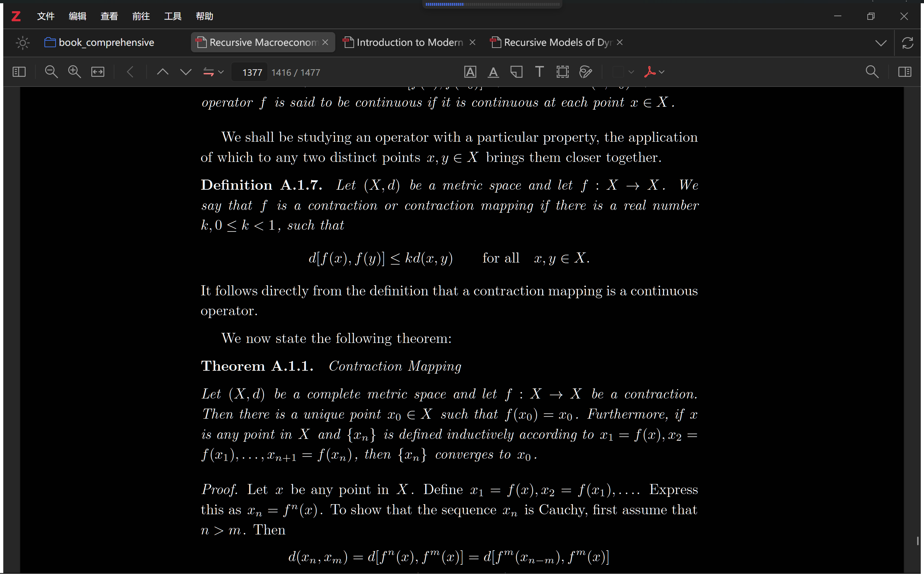Click the page number field 1377
Image resolution: width=924 pixels, height=577 pixels.
coord(252,72)
